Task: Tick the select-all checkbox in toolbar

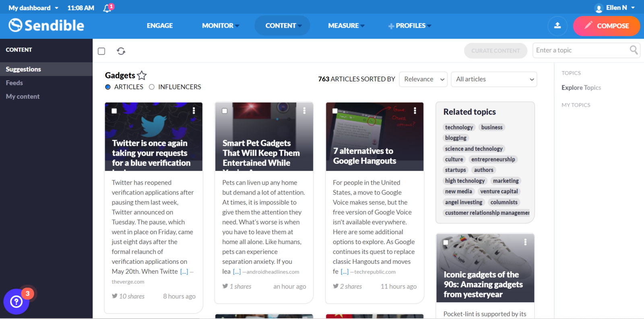Action: (101, 51)
